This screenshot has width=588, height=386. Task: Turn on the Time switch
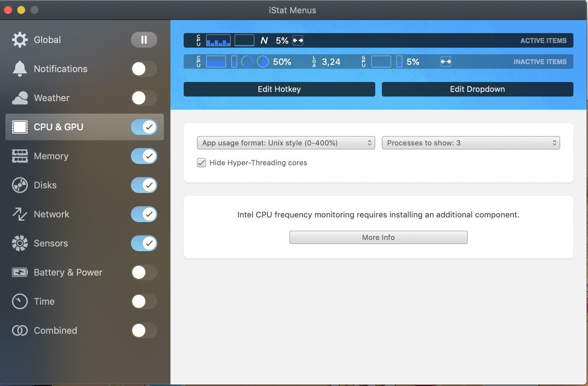pos(144,301)
